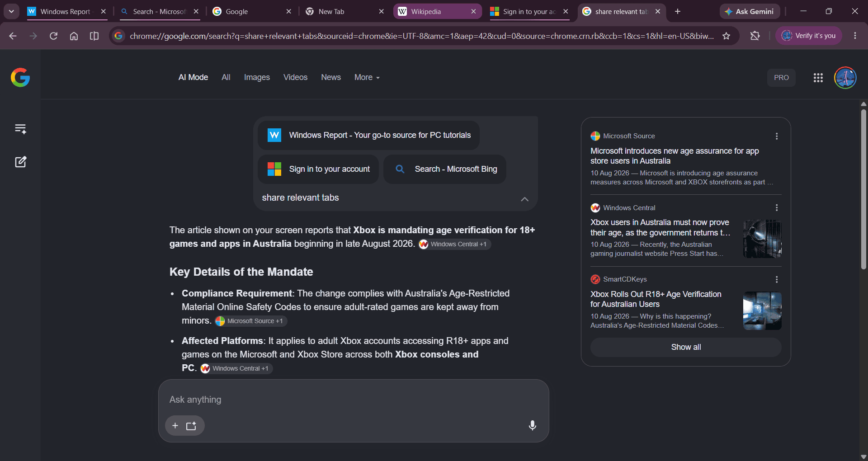Viewport: 868px width, 461px height.
Task: Select the Videos search tab
Action: click(x=295, y=77)
